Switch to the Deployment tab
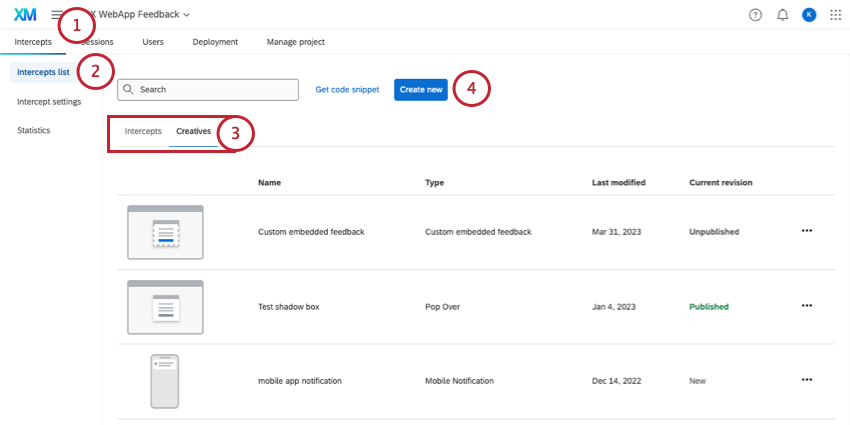Viewport: 850px width, 425px height. [x=215, y=42]
